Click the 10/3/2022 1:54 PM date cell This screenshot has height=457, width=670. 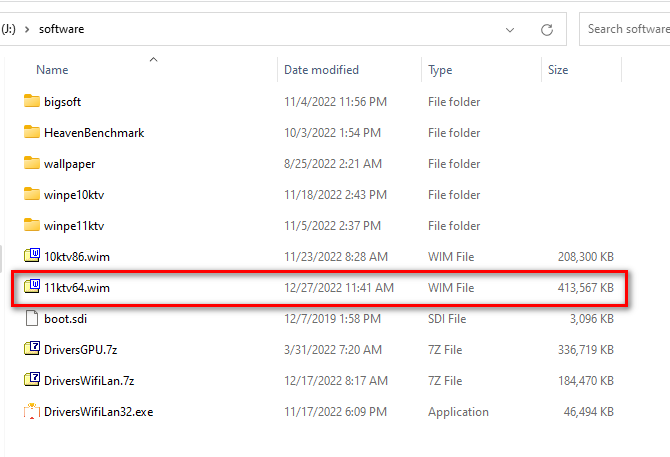tap(332, 133)
